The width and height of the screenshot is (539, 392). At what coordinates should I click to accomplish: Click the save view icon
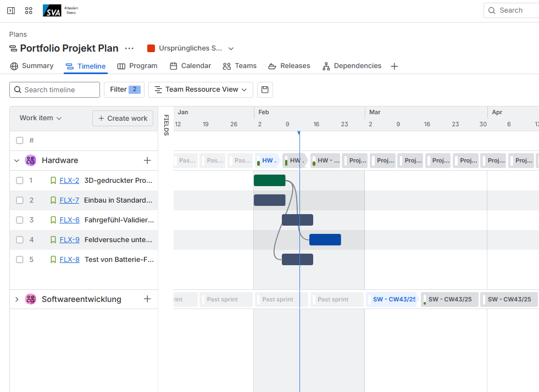pos(265,89)
